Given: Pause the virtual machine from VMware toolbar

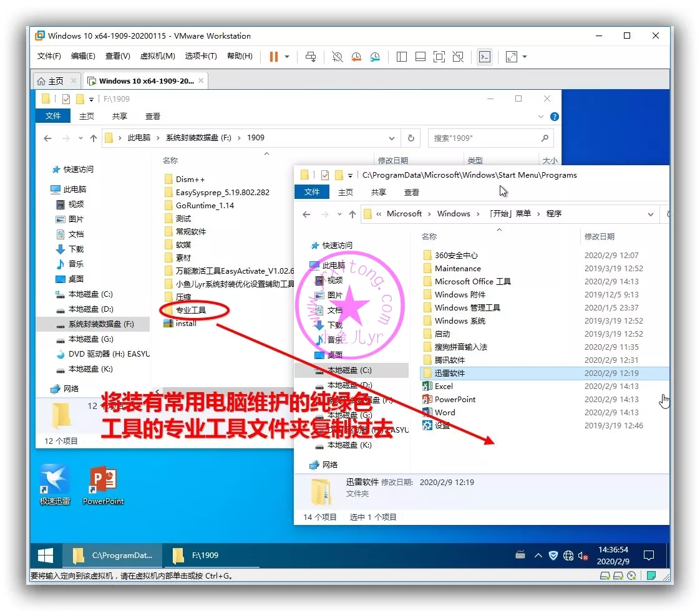Looking at the screenshot, I should pyautogui.click(x=273, y=57).
